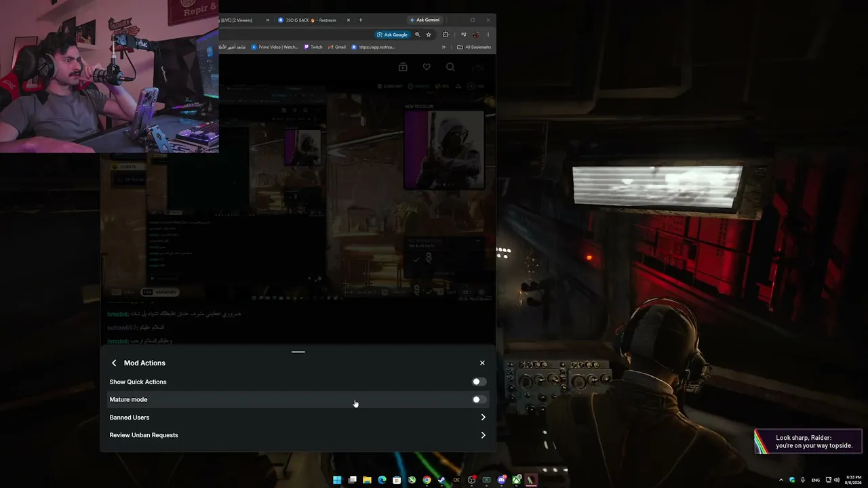Bookmark this page with the star
The width and height of the screenshot is (868, 488).
[x=429, y=35]
